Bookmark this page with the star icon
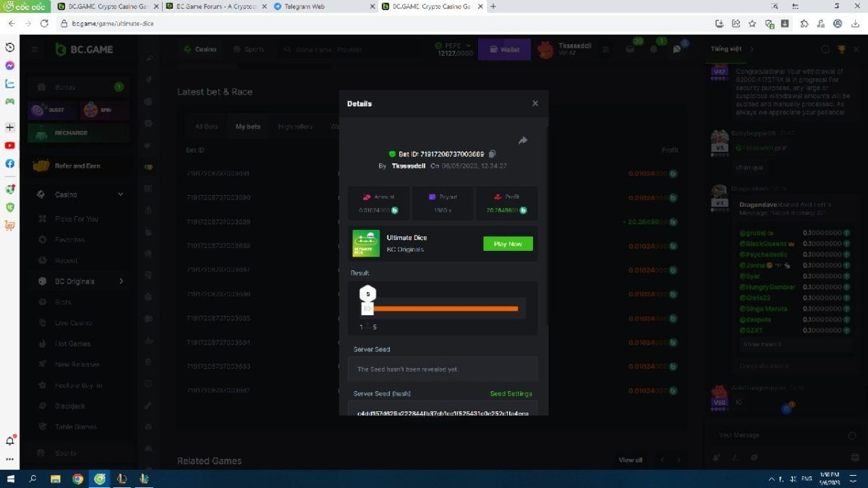The image size is (868, 488). pos(752,23)
